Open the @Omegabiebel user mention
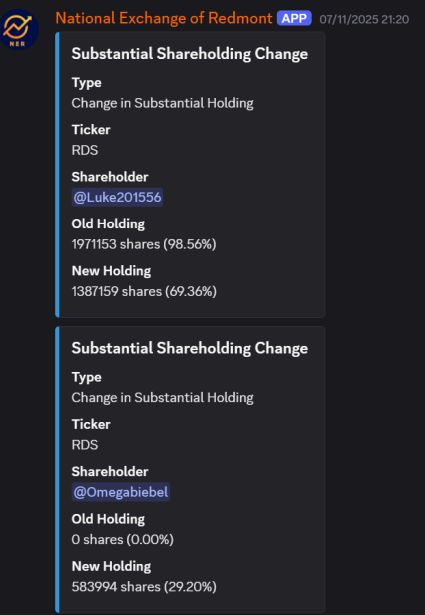This screenshot has height=615, width=425. point(120,492)
